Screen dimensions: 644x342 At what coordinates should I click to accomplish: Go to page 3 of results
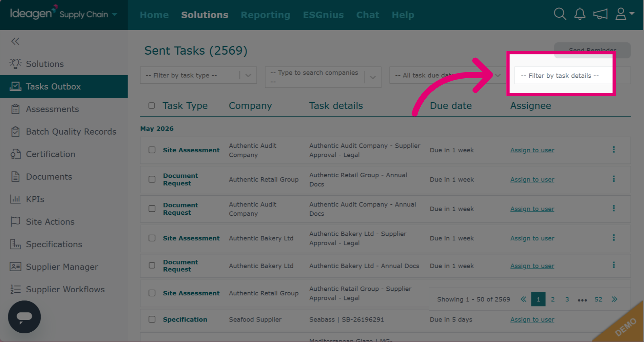point(567,299)
